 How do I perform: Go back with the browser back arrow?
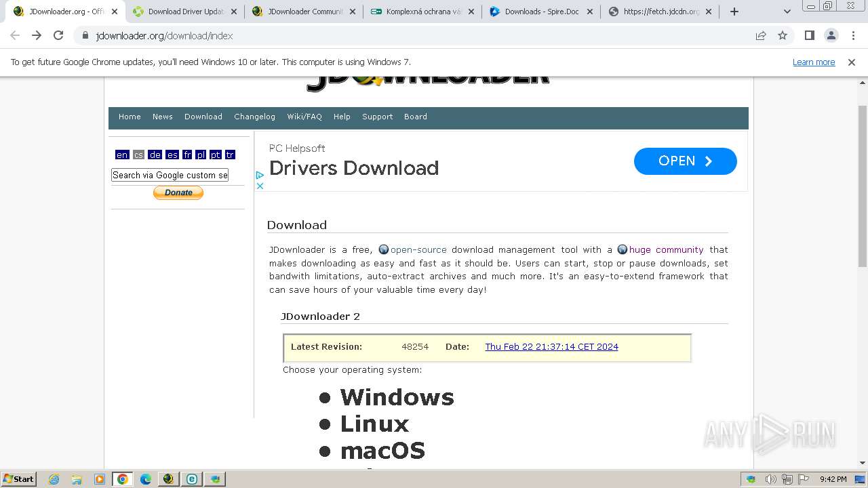(x=15, y=35)
